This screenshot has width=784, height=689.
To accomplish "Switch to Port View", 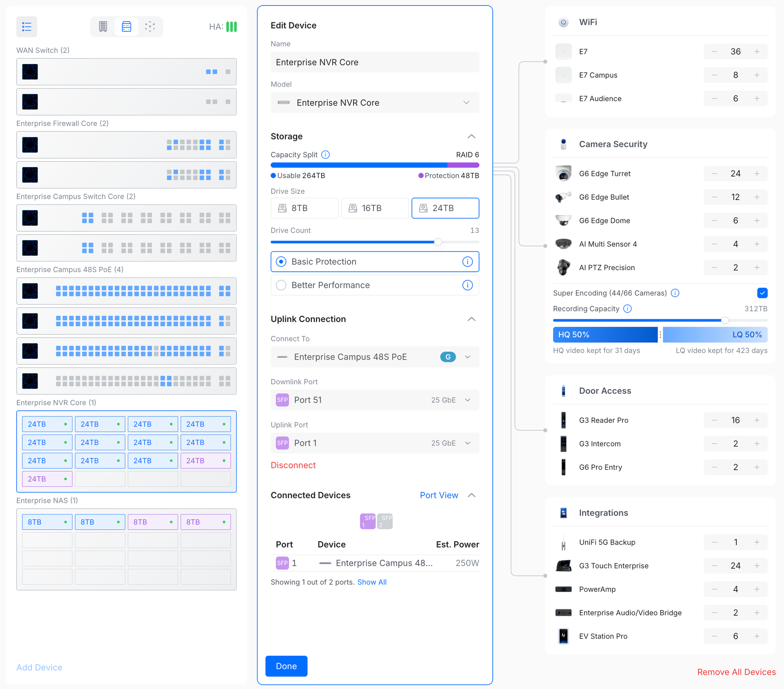I will click(x=439, y=495).
